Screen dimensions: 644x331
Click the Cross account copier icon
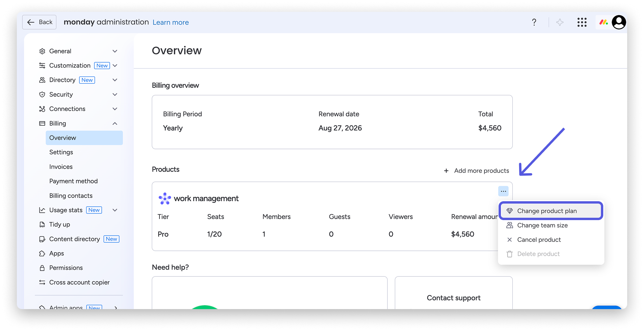42,282
